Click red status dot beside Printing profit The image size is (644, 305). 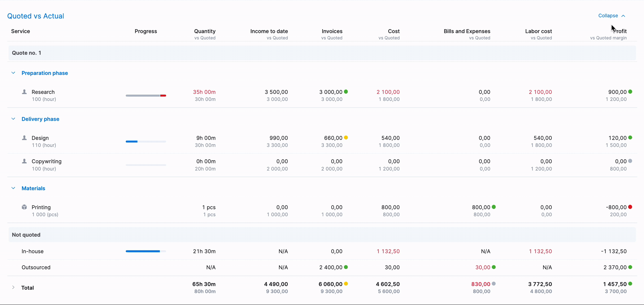point(630,207)
